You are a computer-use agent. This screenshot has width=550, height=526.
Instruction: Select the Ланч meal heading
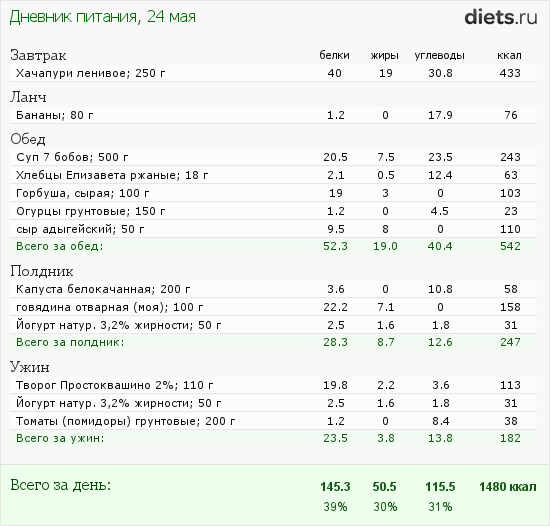28,97
